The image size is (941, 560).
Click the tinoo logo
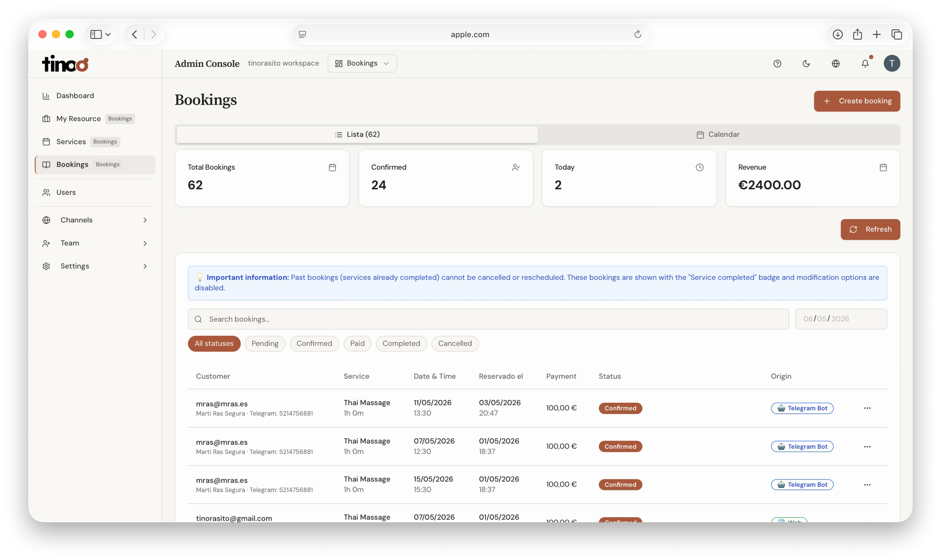click(x=65, y=63)
